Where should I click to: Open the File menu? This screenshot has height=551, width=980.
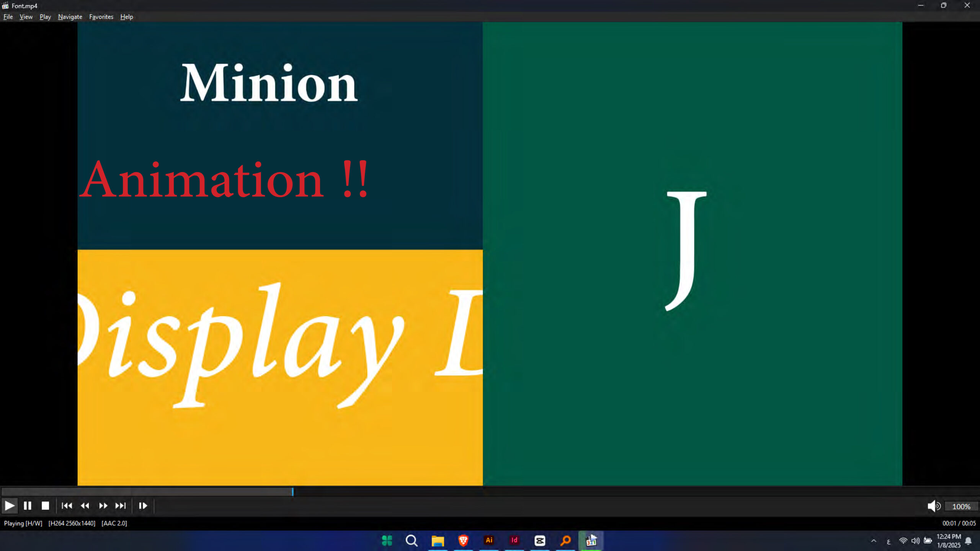[8, 17]
